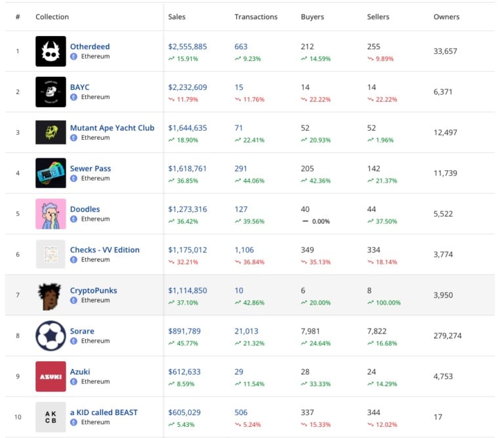Open the Mutant Ape Yacht Club thumbnail

point(51,133)
